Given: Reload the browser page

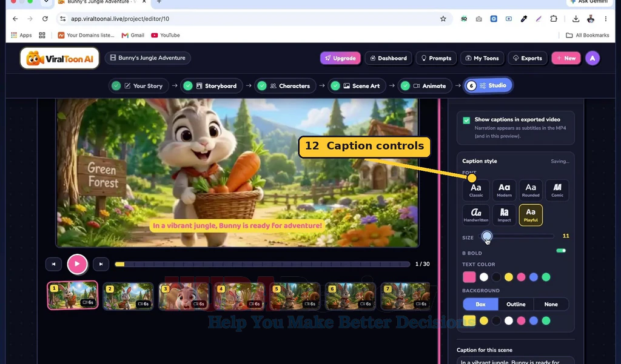Looking at the screenshot, I should point(45,19).
